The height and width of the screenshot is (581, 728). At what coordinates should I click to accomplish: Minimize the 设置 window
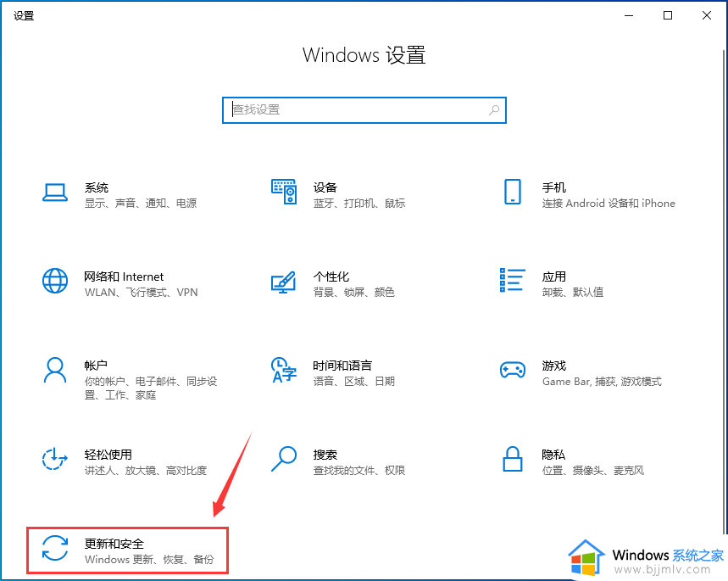pyautogui.click(x=629, y=15)
